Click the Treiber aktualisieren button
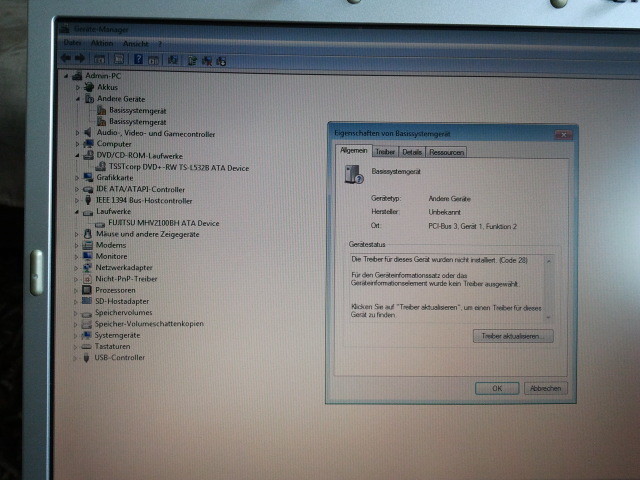The width and height of the screenshot is (640, 480). 513,336
